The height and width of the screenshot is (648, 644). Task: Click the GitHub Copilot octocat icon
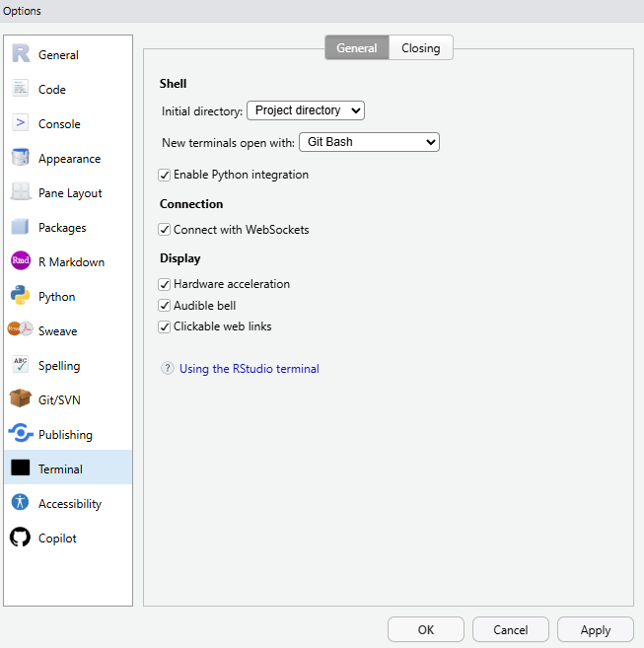tap(21, 537)
